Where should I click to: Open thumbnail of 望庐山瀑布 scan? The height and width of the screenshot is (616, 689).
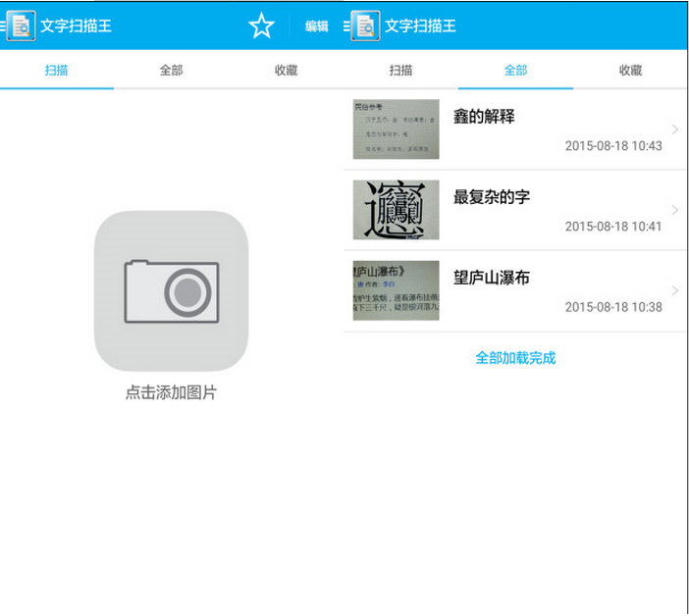pyautogui.click(x=396, y=290)
